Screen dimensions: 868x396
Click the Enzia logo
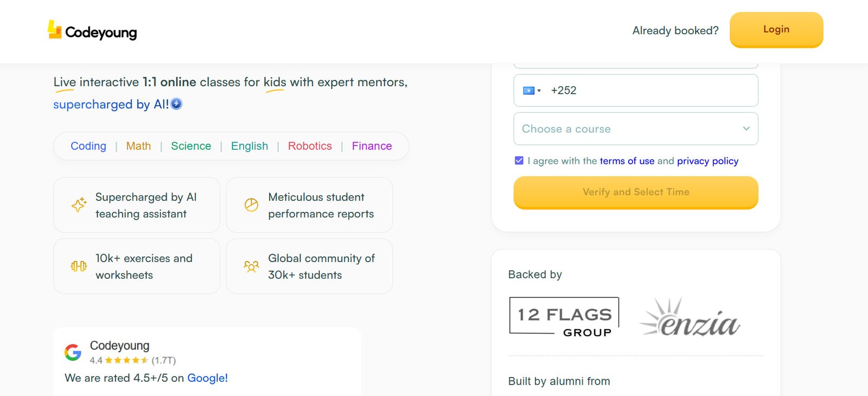(x=690, y=318)
